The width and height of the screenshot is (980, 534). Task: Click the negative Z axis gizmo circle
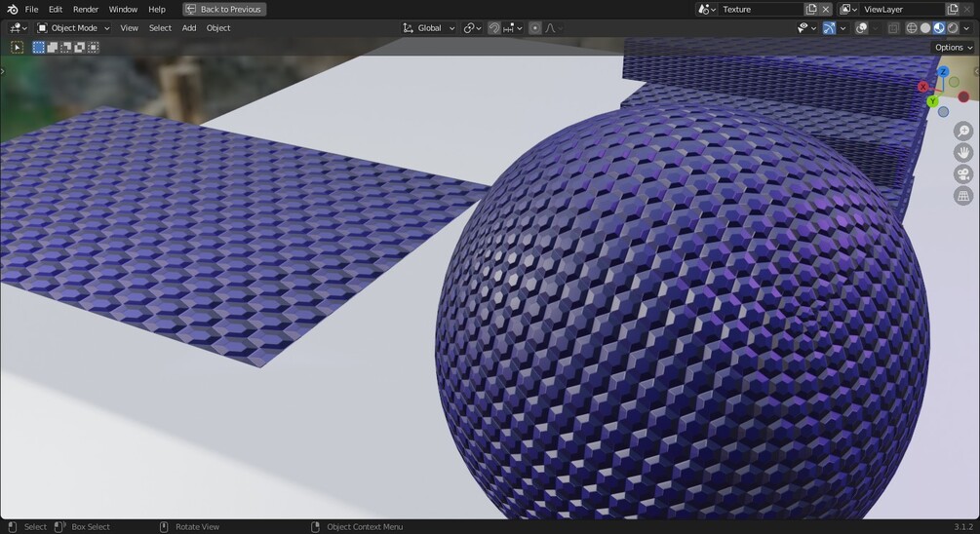[x=943, y=112]
